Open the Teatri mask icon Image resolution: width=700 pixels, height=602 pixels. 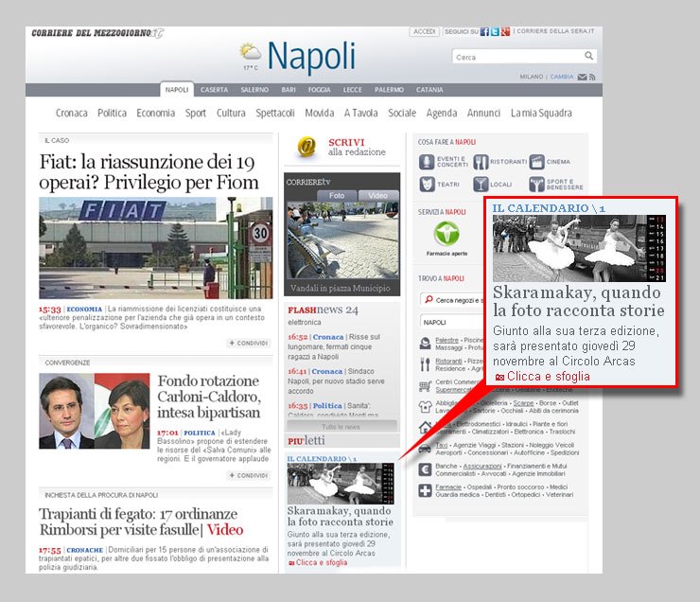coord(427,184)
